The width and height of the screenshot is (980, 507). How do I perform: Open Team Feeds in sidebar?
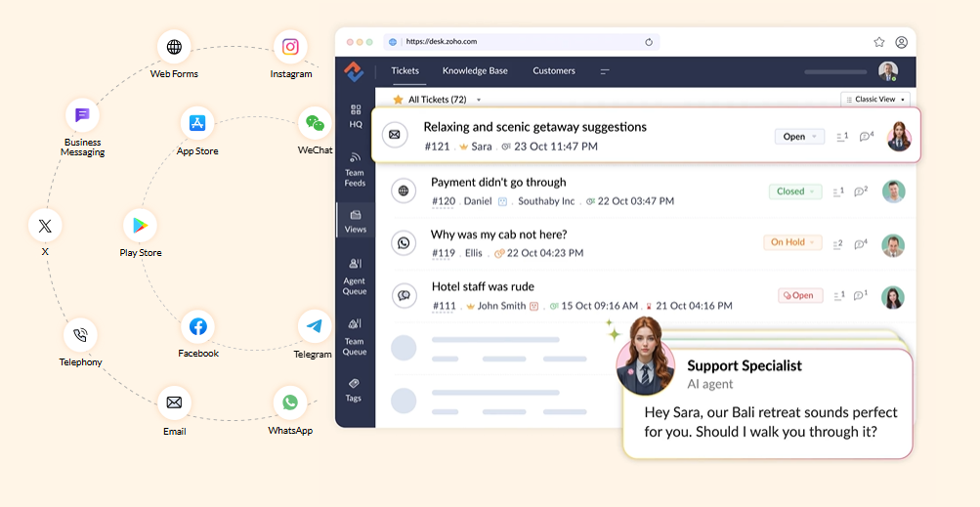tap(355, 167)
